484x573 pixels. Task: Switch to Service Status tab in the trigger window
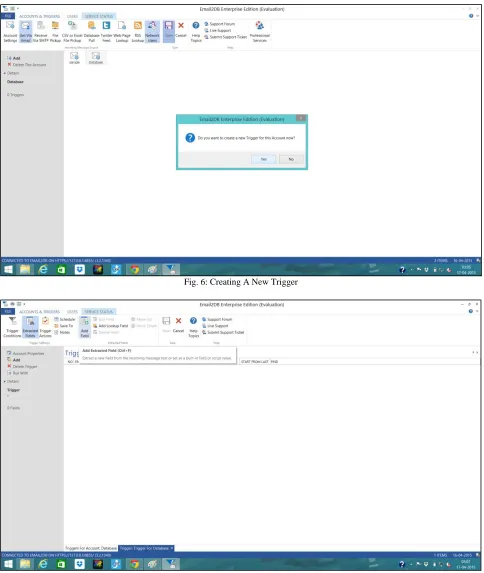click(99, 312)
